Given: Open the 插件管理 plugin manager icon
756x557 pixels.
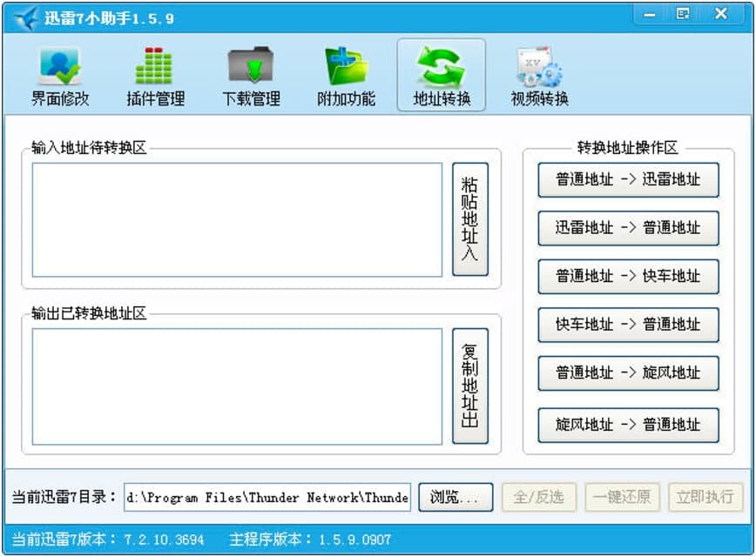Looking at the screenshot, I should [155, 76].
